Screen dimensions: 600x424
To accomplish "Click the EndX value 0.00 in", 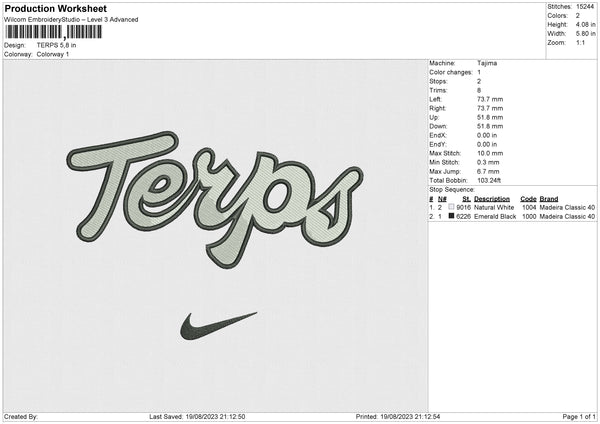I will coord(487,135).
